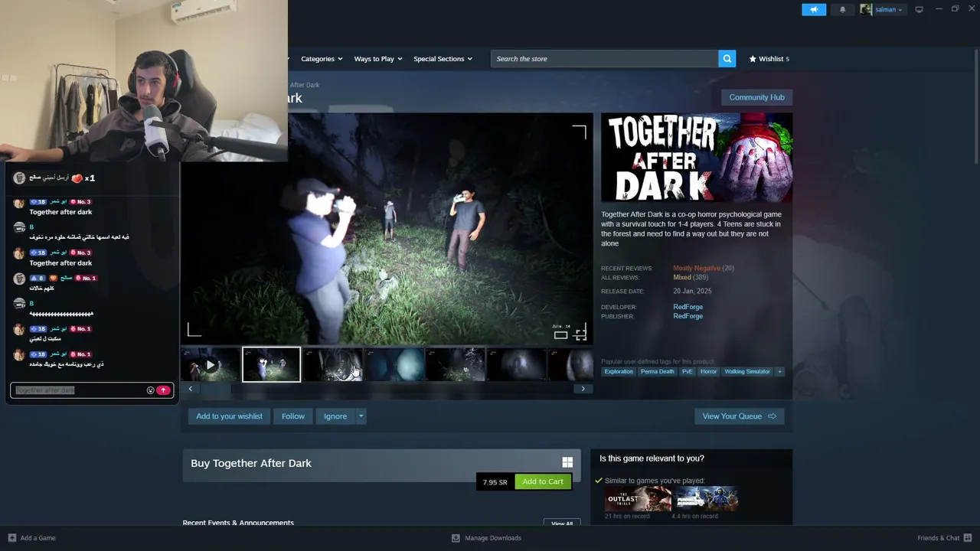Send chat message with pink arrow
The width and height of the screenshot is (980, 551).
click(162, 390)
